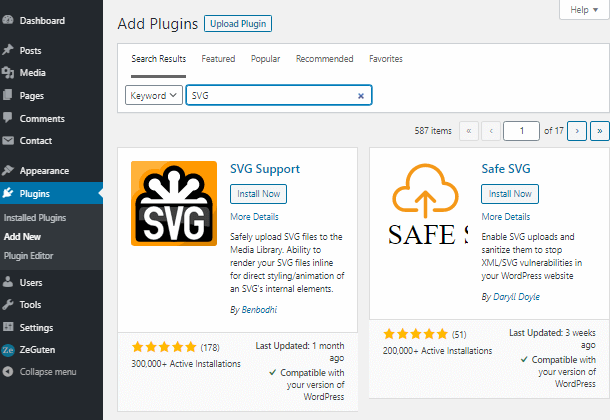Switch to the Favorites tab

pos(386,59)
